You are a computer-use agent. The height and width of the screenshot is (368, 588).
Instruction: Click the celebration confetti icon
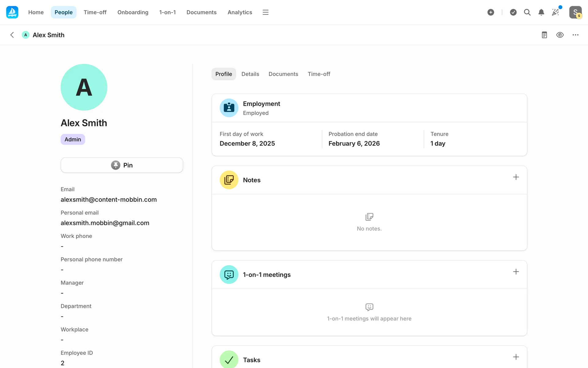pyautogui.click(x=556, y=12)
